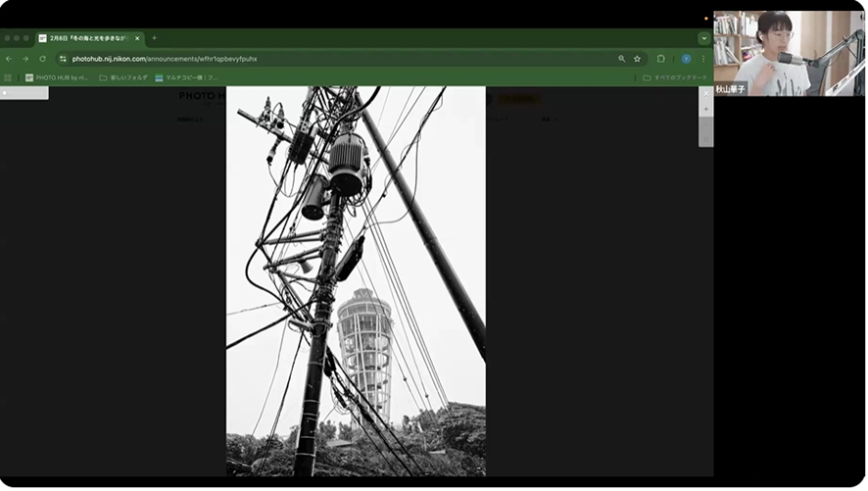This screenshot has width=868, height=491.
Task: Open the すべてのブックマーク folder
Action: point(675,77)
